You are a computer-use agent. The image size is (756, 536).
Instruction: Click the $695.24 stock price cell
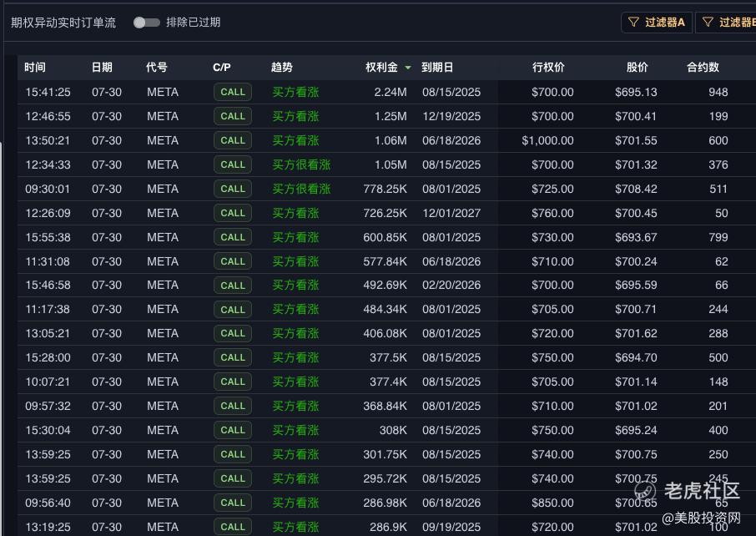point(636,430)
